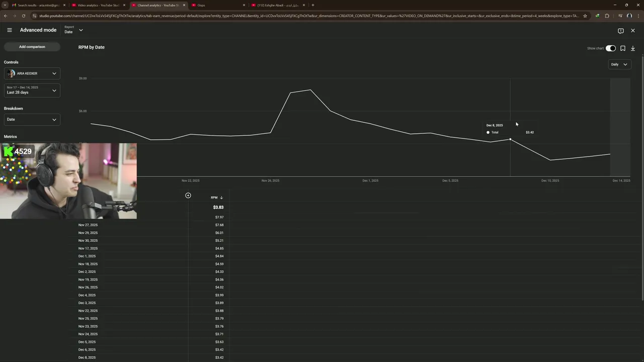Switch to the Video analytics browser tab
The height and width of the screenshot is (362, 644).
(x=98, y=5)
